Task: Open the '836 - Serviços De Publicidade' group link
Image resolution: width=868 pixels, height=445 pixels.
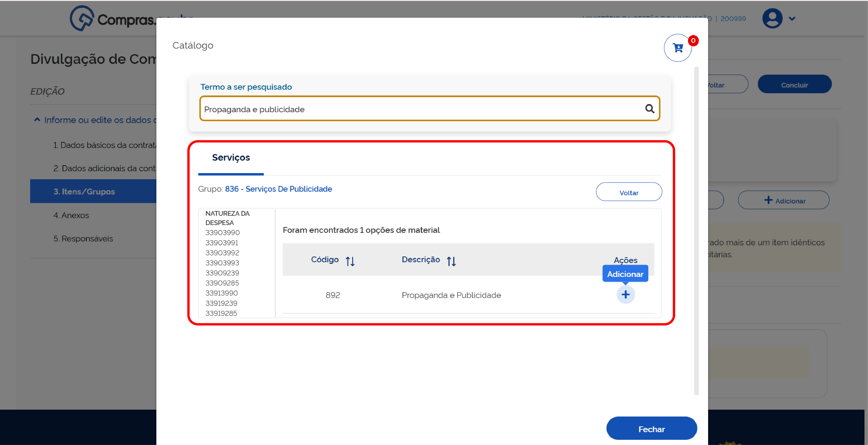Action: pos(278,189)
